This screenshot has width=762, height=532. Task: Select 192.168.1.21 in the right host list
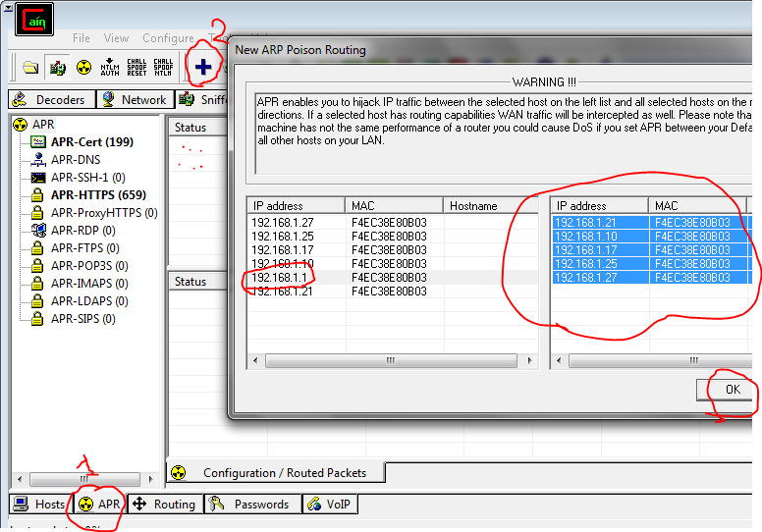[652, 223]
